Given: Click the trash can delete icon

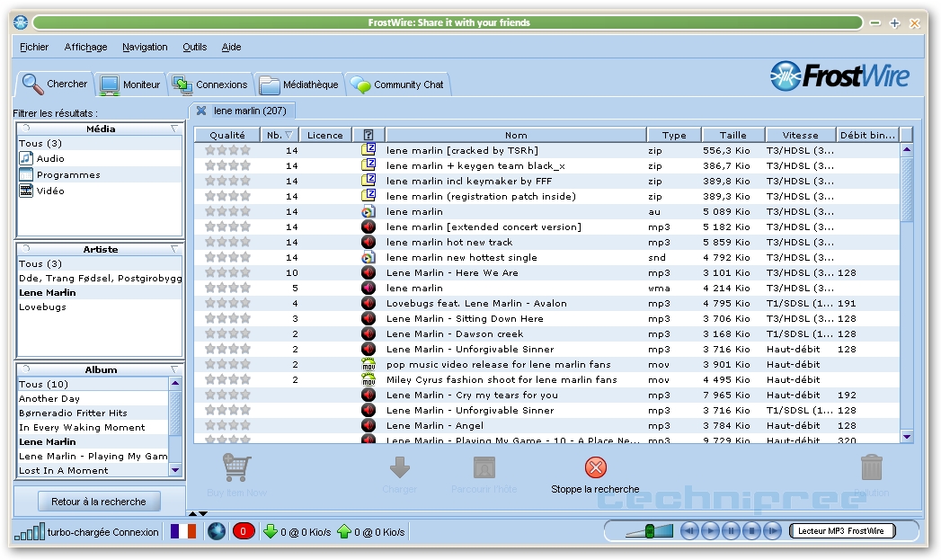Looking at the screenshot, I should tap(871, 467).
